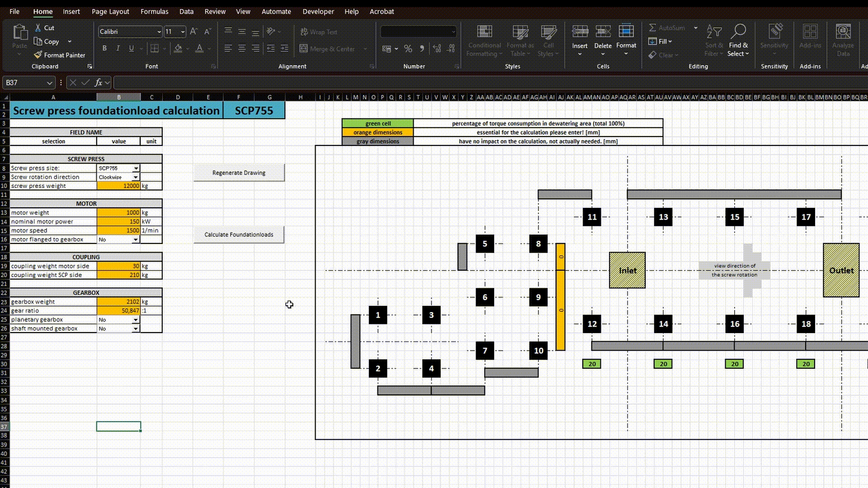Toggle Underline formatting

[x=132, y=48]
